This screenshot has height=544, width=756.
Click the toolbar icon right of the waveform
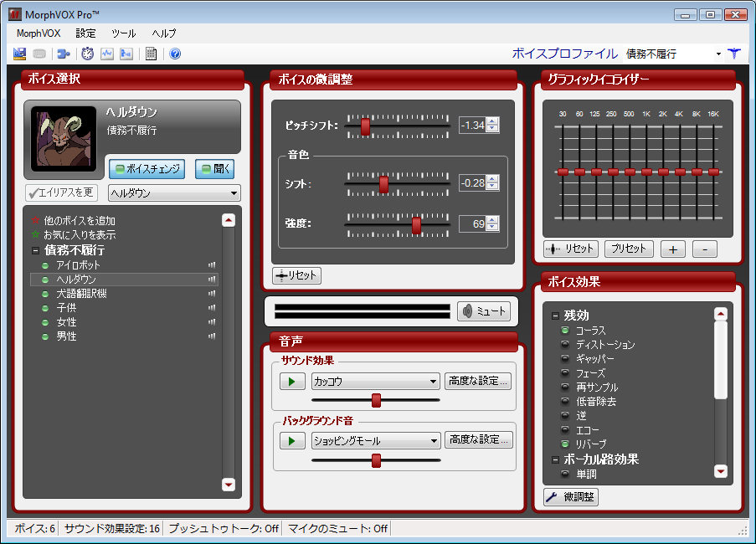tap(126, 54)
